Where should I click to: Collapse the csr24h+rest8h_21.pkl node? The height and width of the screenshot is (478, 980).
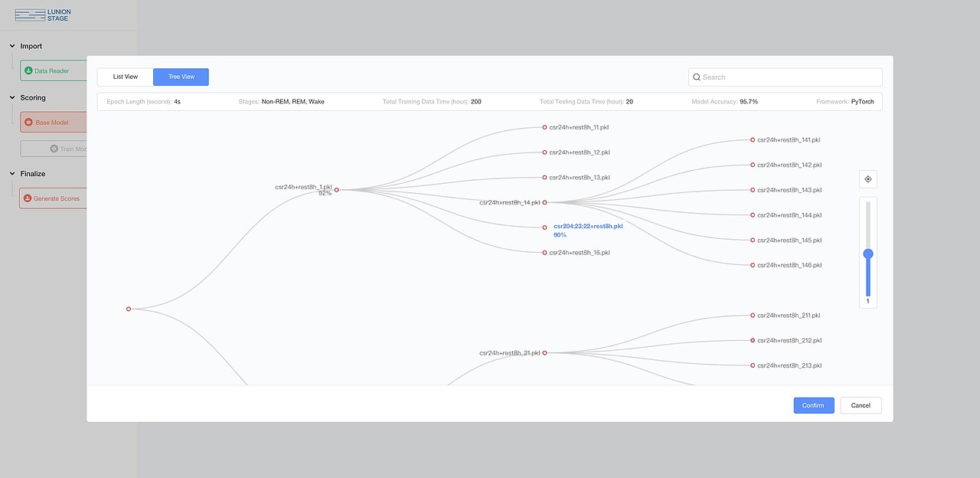tap(544, 353)
